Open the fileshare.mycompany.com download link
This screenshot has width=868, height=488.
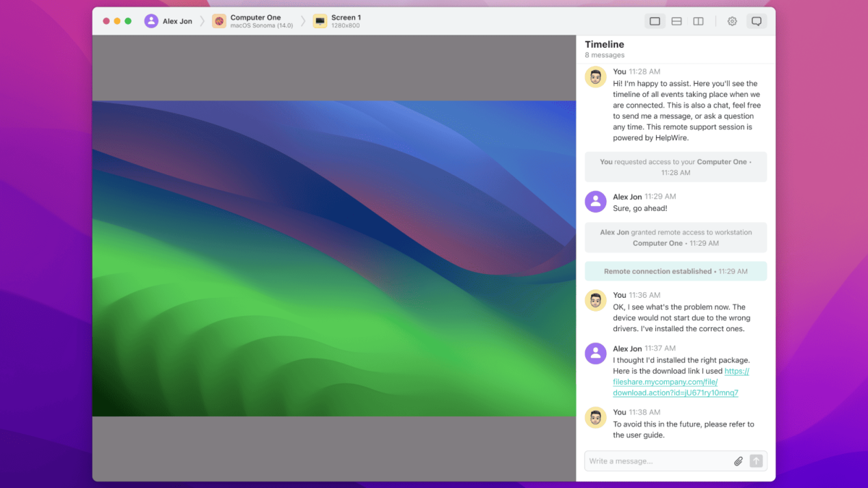click(x=675, y=382)
